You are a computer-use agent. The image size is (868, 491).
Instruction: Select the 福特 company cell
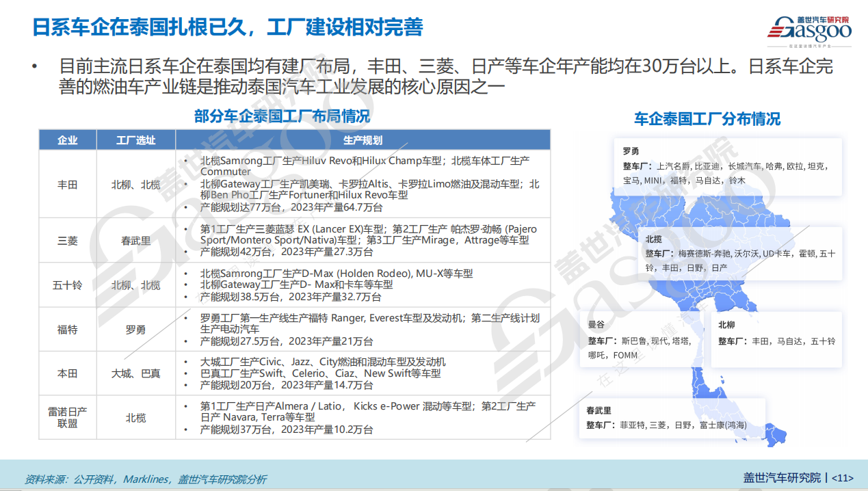(68, 330)
